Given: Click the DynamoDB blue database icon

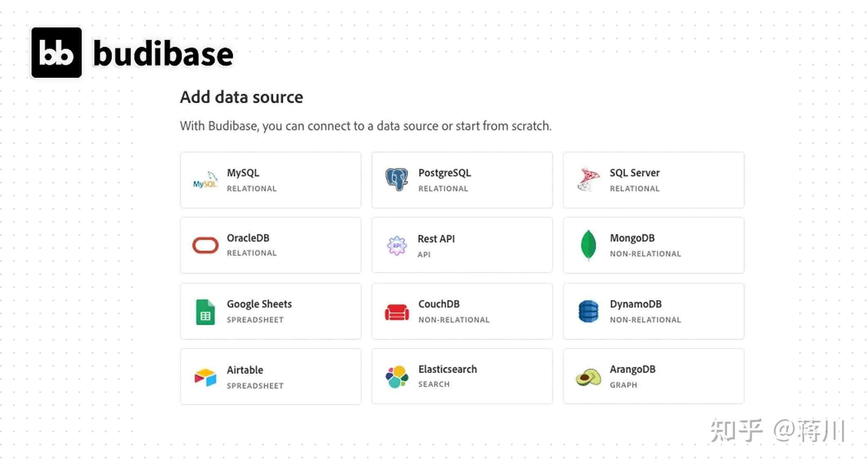Looking at the screenshot, I should (588, 312).
